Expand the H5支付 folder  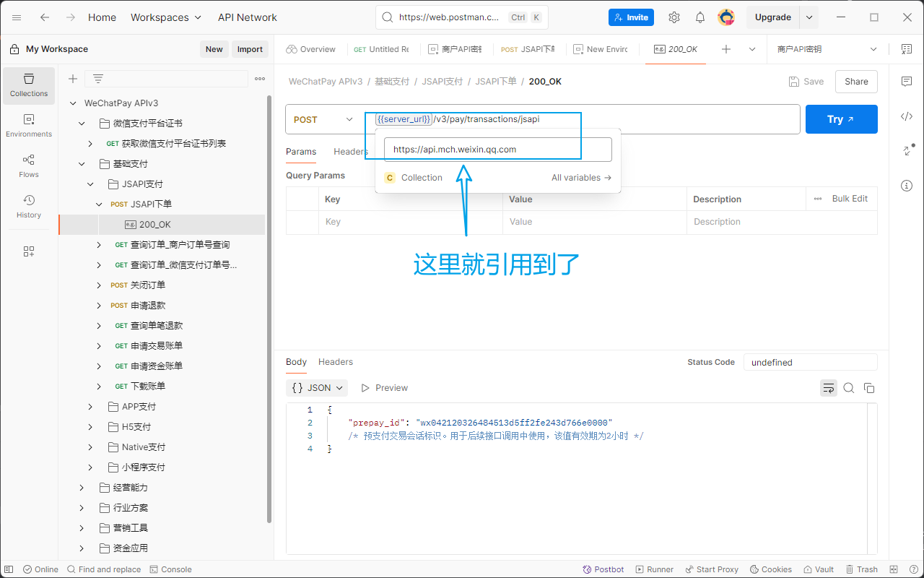90,427
